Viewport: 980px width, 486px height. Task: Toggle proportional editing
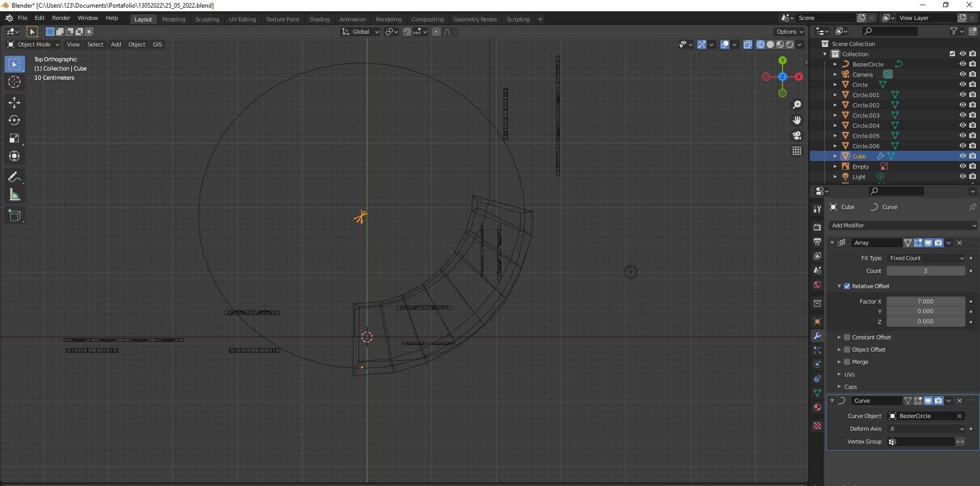coord(436,32)
